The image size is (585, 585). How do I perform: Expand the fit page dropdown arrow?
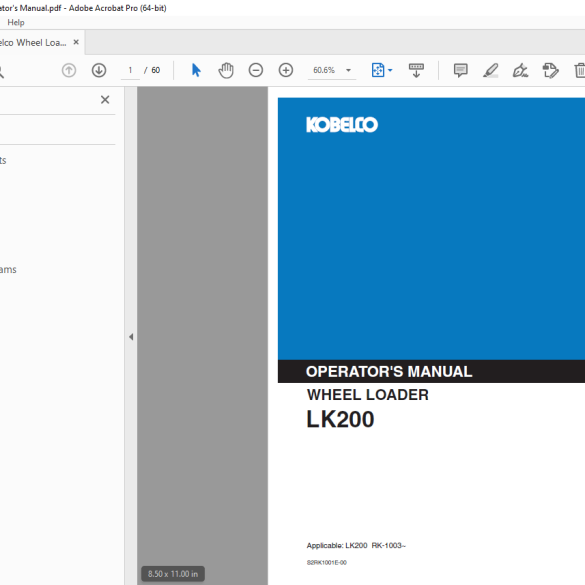[390, 70]
